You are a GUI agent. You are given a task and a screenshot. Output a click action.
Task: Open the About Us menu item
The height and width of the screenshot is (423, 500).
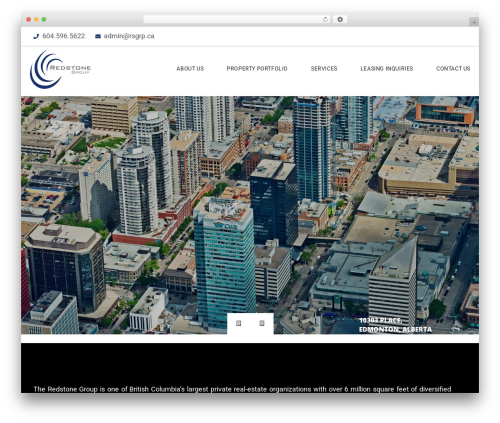coord(190,69)
